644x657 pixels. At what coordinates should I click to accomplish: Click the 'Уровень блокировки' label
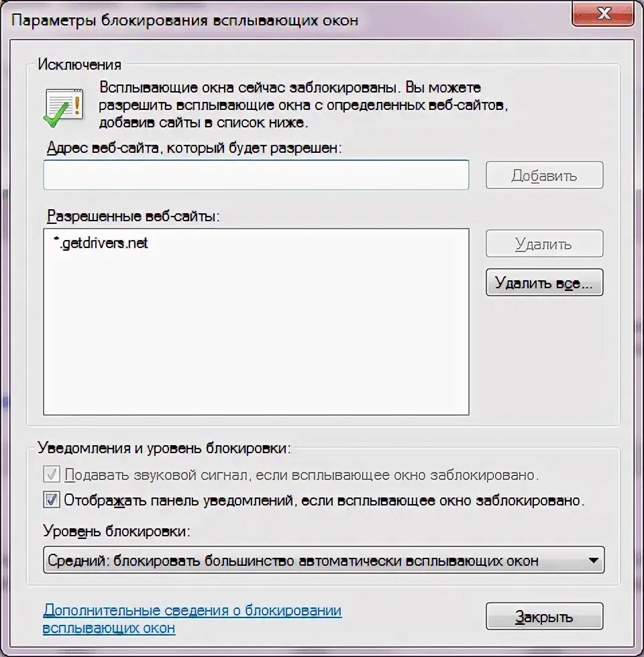(117, 531)
